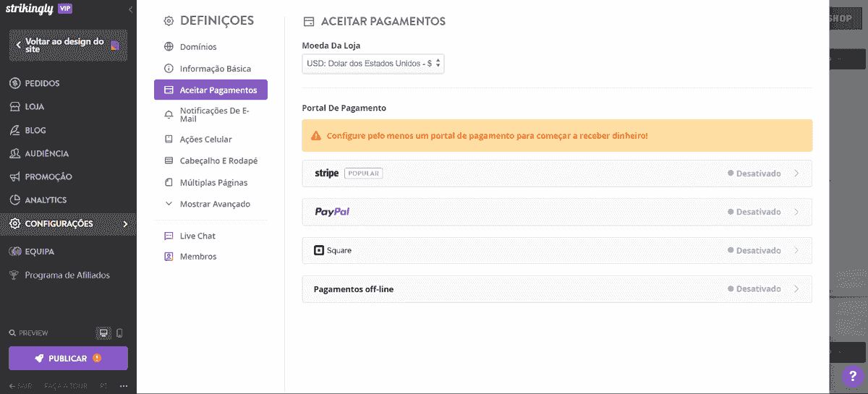
Task: Click the Blog pen icon
Action: (14, 130)
